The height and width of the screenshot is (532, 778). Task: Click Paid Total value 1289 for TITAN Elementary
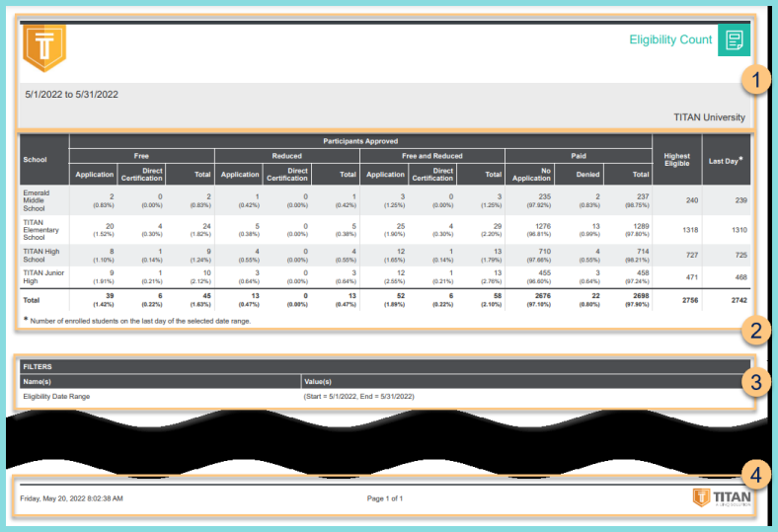coord(641,226)
